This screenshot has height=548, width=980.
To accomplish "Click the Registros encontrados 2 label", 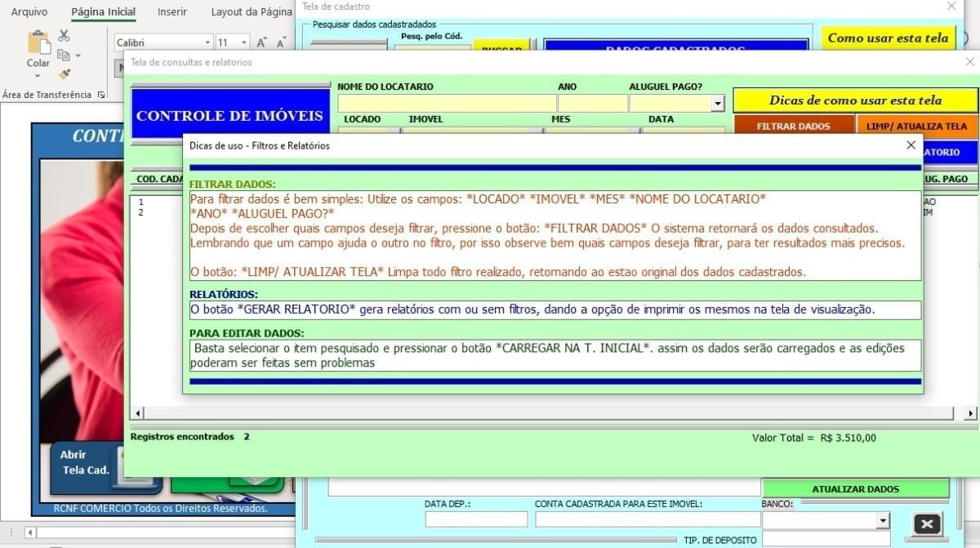I will click(189, 437).
